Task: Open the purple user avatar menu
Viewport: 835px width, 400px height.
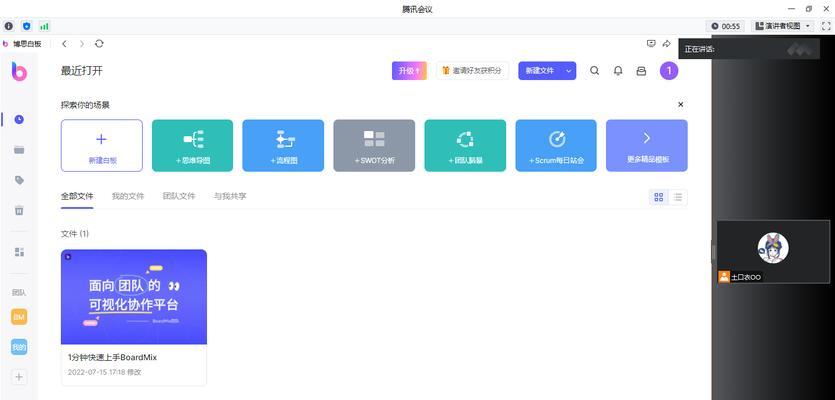Action: pos(669,70)
